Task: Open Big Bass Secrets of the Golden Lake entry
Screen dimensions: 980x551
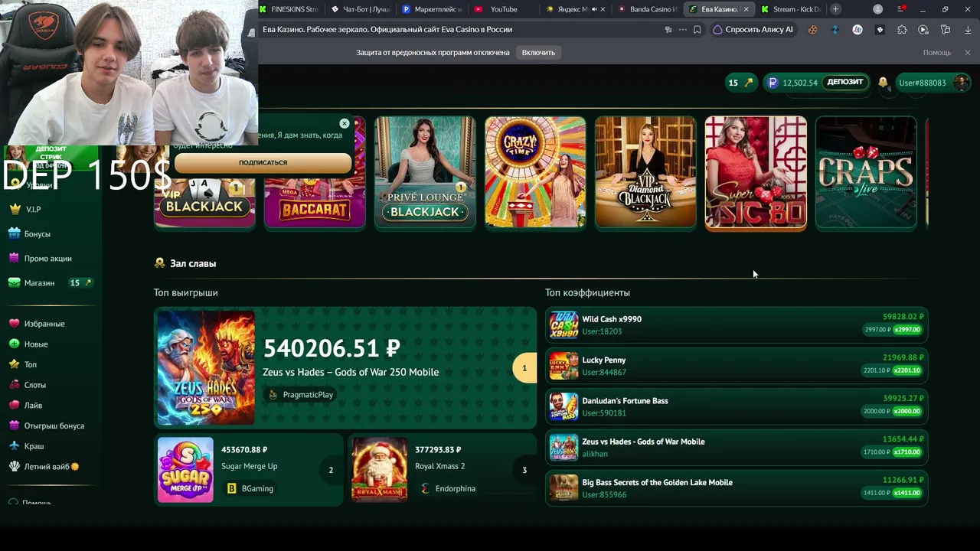Action: (737, 488)
